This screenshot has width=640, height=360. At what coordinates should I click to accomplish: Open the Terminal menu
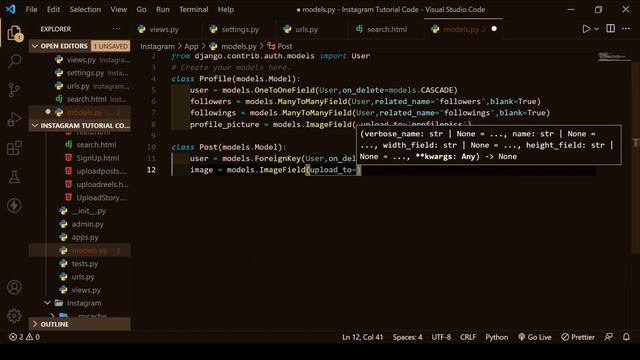point(193,9)
